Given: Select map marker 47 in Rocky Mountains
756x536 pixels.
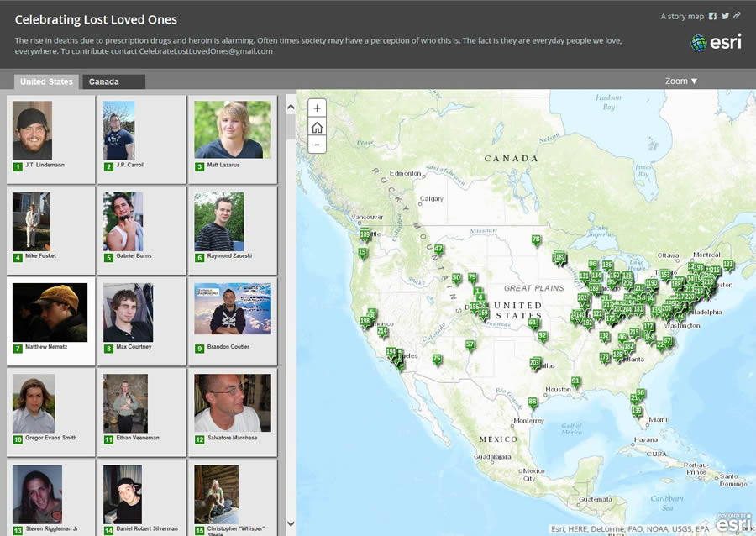Looking at the screenshot, I should pyautogui.click(x=438, y=250).
